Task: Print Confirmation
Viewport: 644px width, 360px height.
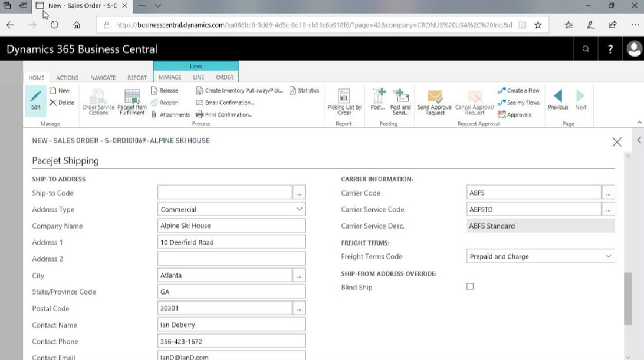Action: coord(224,114)
